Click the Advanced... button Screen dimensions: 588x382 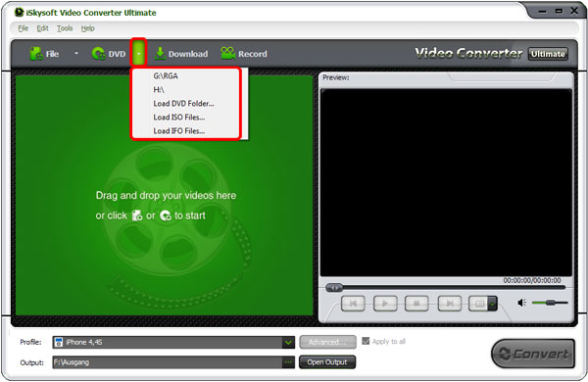tap(327, 342)
